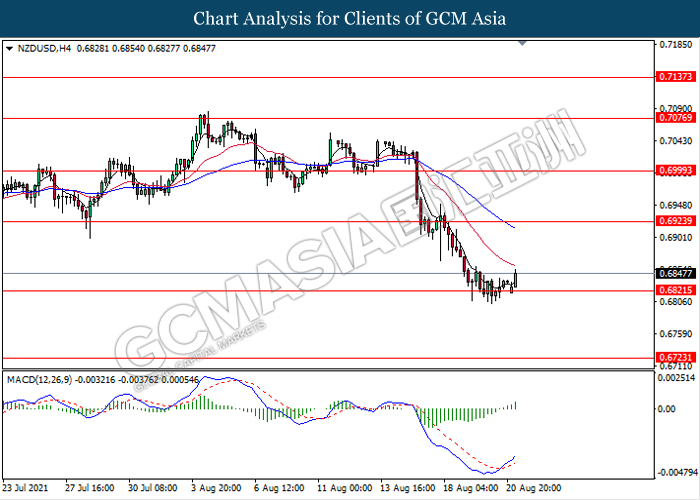Image resolution: width=700 pixels, height=500 pixels.
Task: Click the 30 Jul 08:00 time label
Action: 152,488
